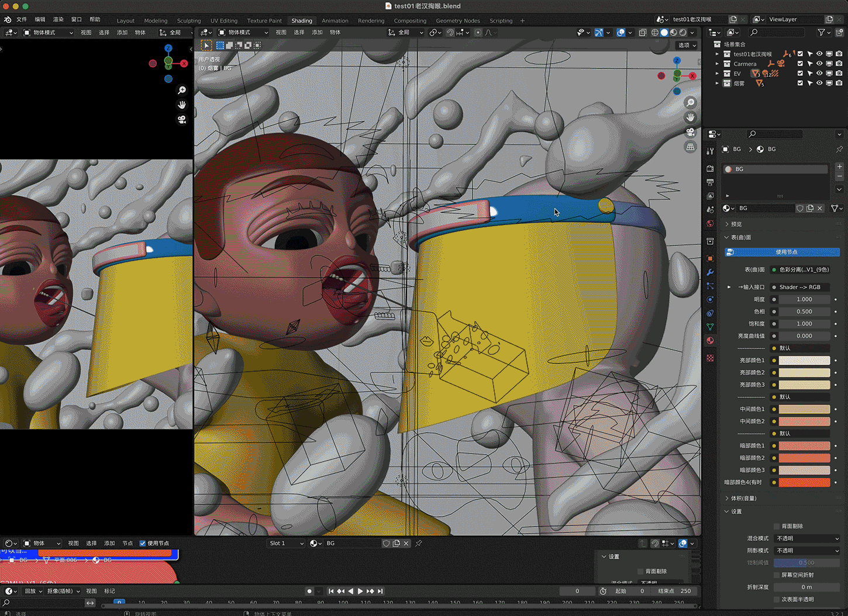Screen dimensions: 848x616
Task: Open the Slot 1 dropdown
Action: (x=286, y=543)
